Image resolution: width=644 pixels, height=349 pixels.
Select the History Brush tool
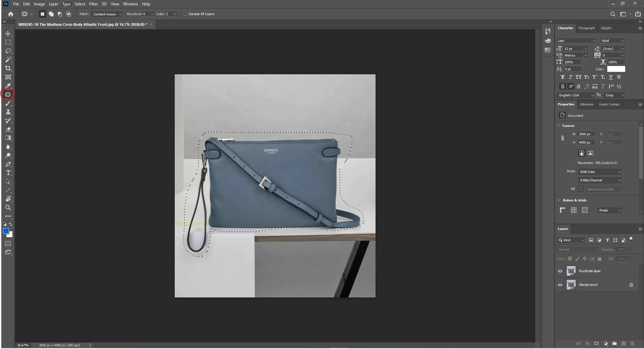point(8,121)
